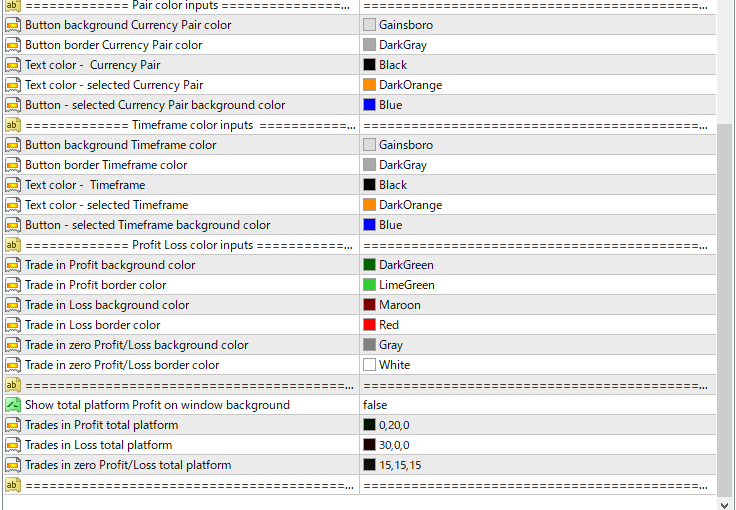Click the icon next to Text color - selected Timeframe
The image size is (736, 510).
click(13, 205)
